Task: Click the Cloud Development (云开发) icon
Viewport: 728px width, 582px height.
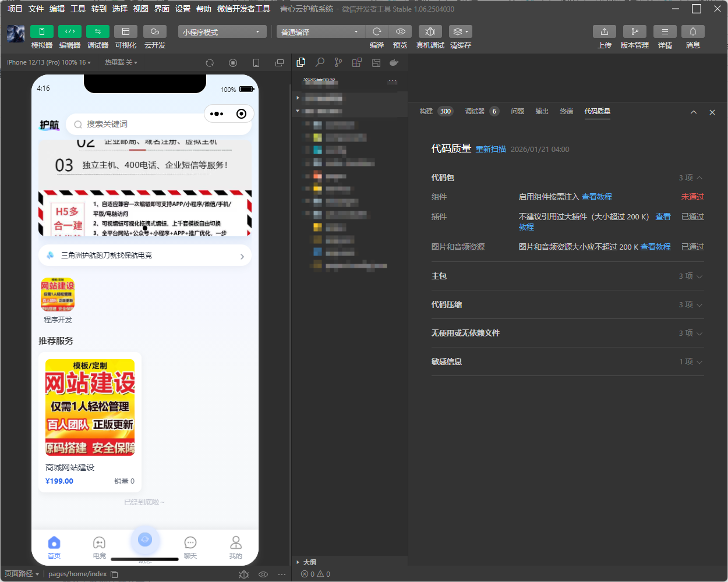Action: click(x=155, y=31)
